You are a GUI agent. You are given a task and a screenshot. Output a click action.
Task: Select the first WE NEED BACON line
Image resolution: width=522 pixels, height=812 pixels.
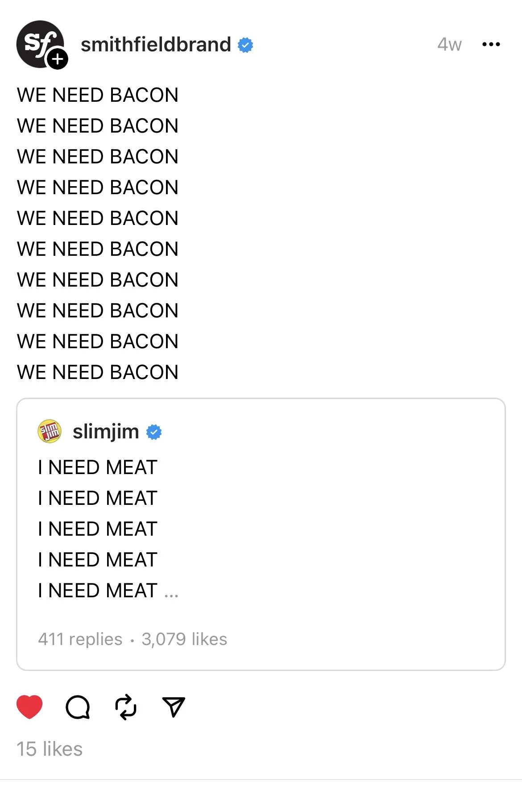pos(98,95)
